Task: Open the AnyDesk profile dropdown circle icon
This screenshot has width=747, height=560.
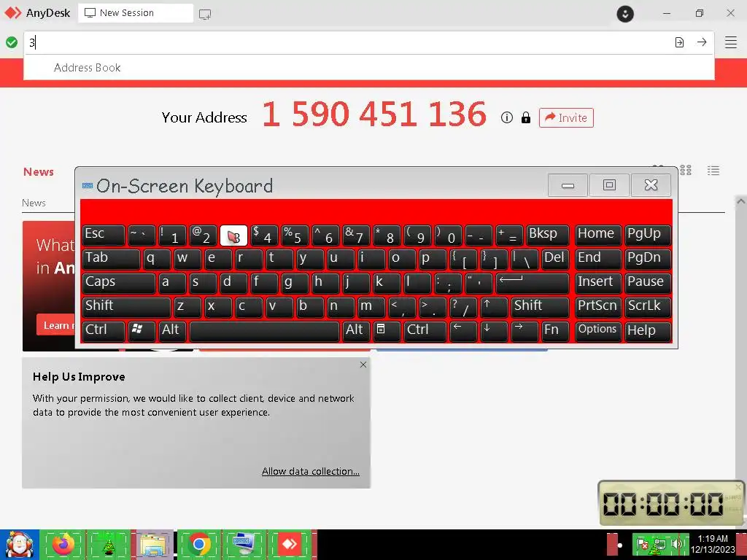Action: (x=625, y=13)
